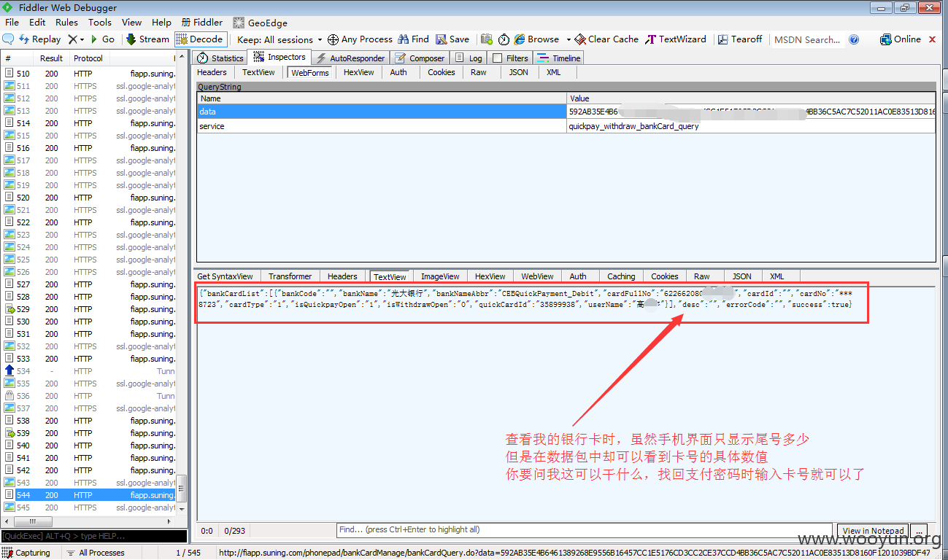Select response ImageView tab
This screenshot has width=948, height=560.
click(440, 276)
